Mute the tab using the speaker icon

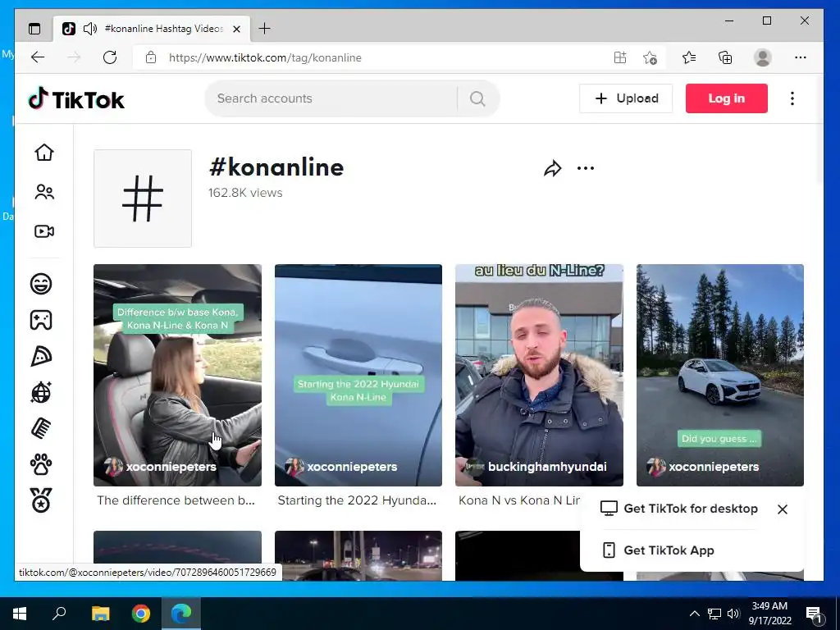[90, 29]
